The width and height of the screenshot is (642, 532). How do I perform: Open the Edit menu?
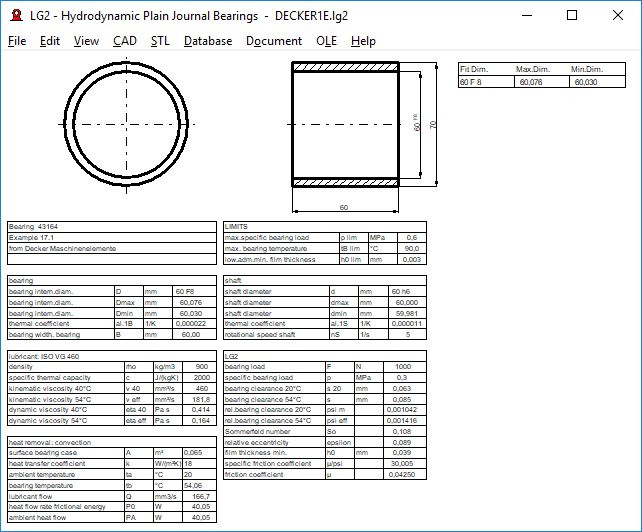[x=50, y=41]
